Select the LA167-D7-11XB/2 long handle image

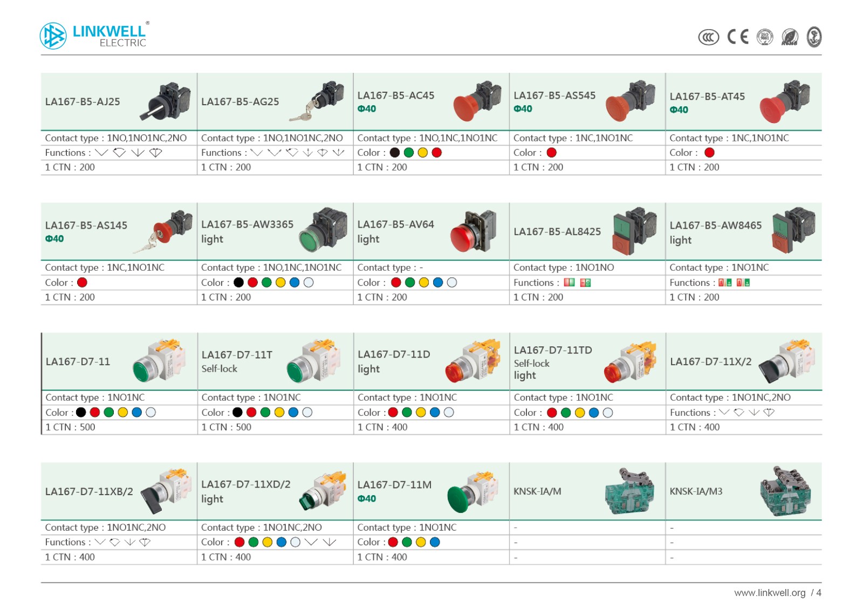167,491
